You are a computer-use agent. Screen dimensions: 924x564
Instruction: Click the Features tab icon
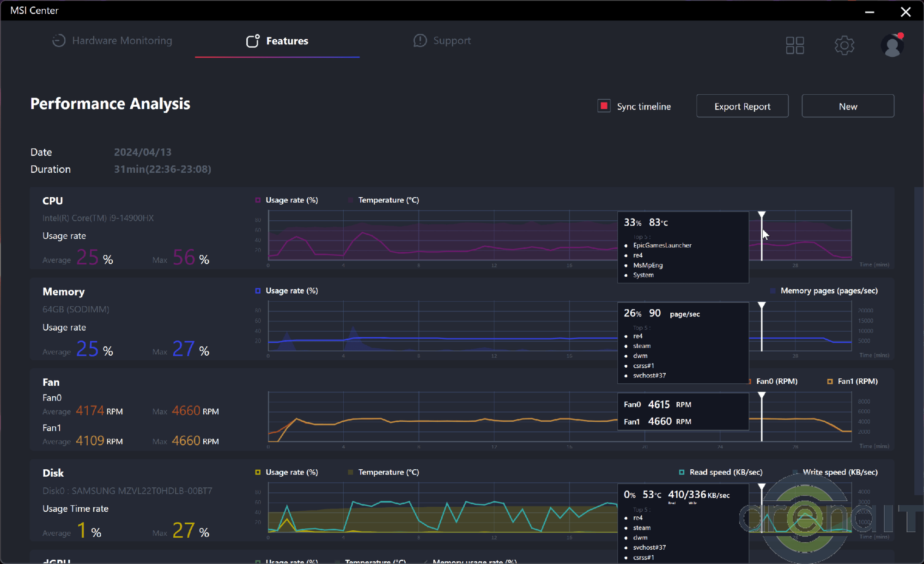point(253,41)
